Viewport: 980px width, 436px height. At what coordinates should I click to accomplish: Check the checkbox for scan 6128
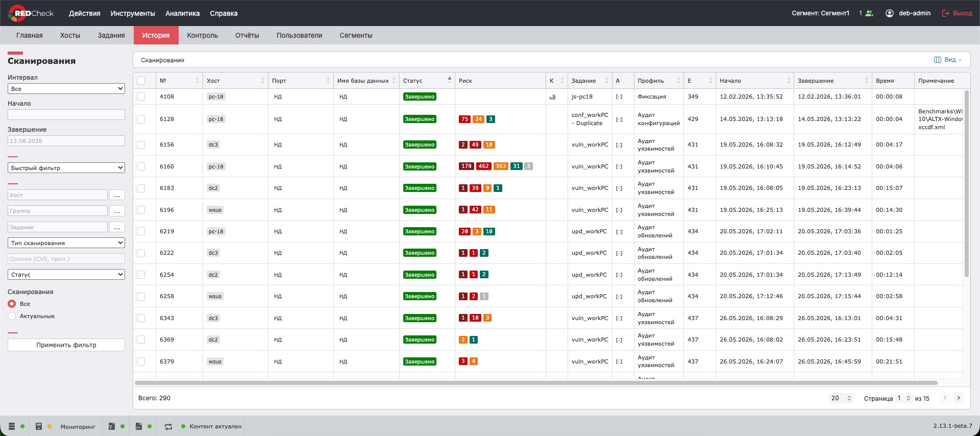click(x=141, y=119)
